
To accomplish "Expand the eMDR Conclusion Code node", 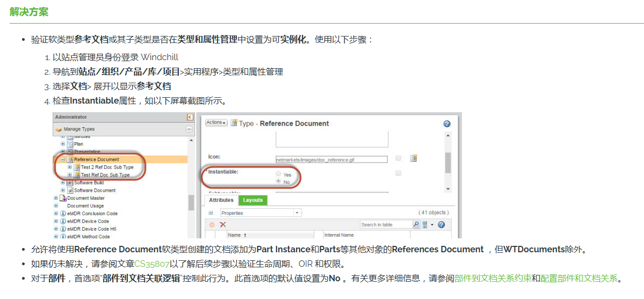I will (x=56, y=214).
